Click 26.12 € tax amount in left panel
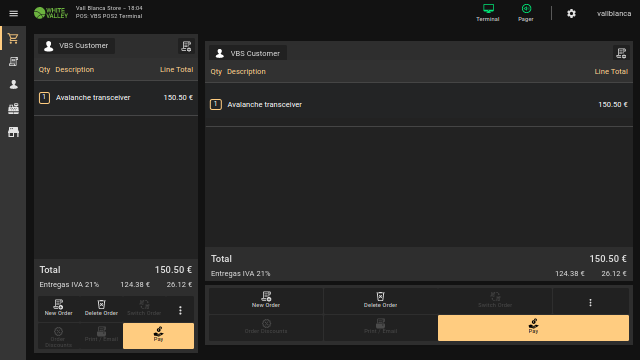 (179, 284)
